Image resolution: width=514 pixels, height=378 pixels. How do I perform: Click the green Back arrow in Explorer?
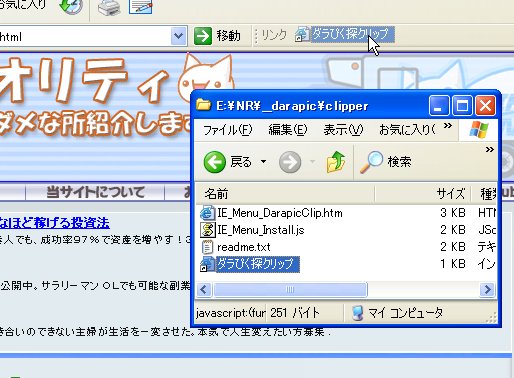[214, 162]
